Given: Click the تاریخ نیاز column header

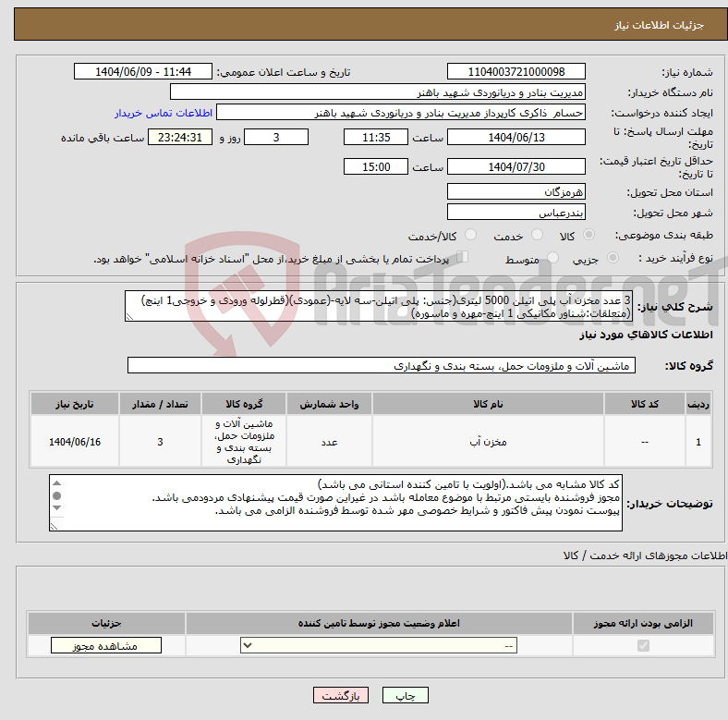Looking at the screenshot, I should (75, 404).
